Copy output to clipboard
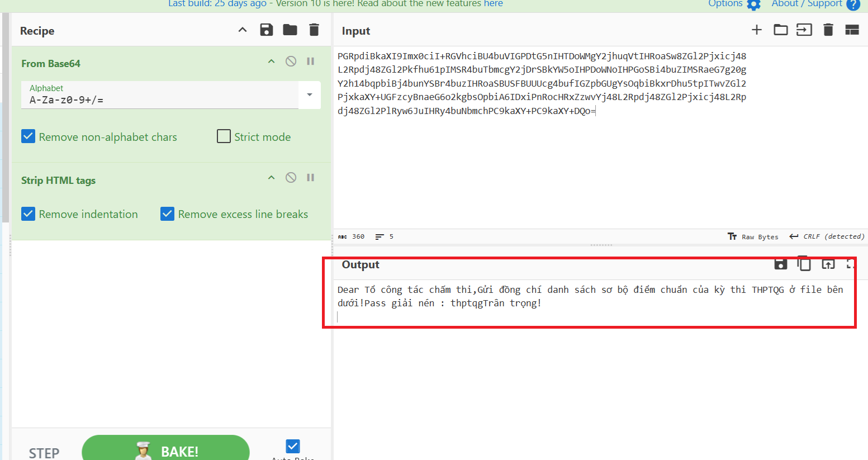The image size is (868, 460). (x=804, y=264)
